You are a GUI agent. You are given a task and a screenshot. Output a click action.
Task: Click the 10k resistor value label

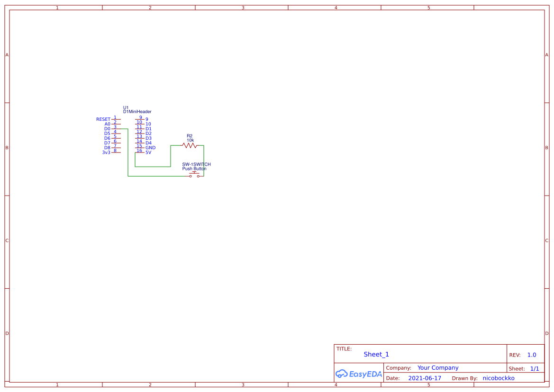point(190,140)
